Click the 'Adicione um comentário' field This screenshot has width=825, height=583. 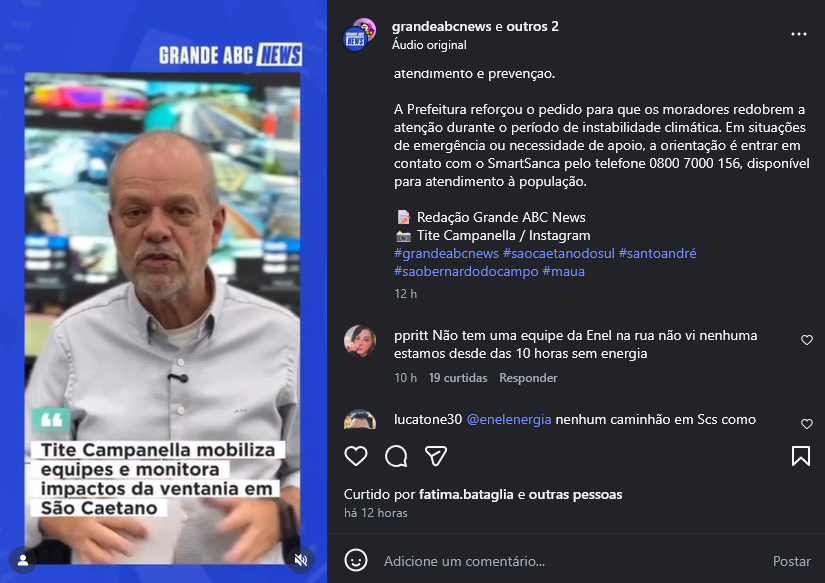[572, 561]
